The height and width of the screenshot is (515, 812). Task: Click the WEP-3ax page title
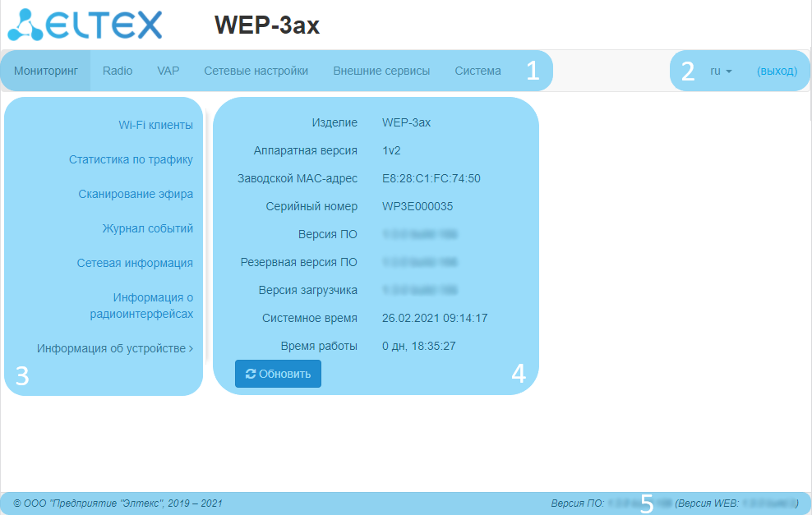click(x=267, y=25)
